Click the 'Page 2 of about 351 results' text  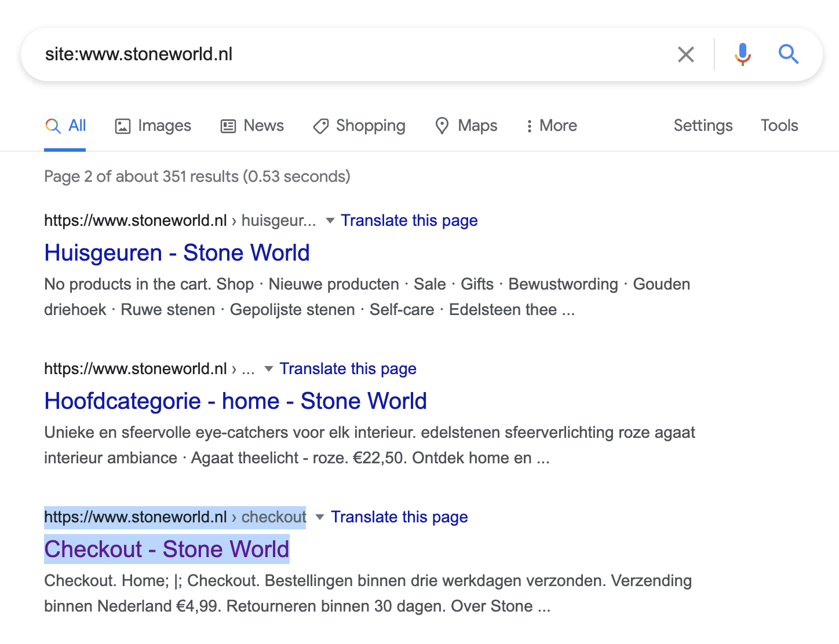pos(197,177)
